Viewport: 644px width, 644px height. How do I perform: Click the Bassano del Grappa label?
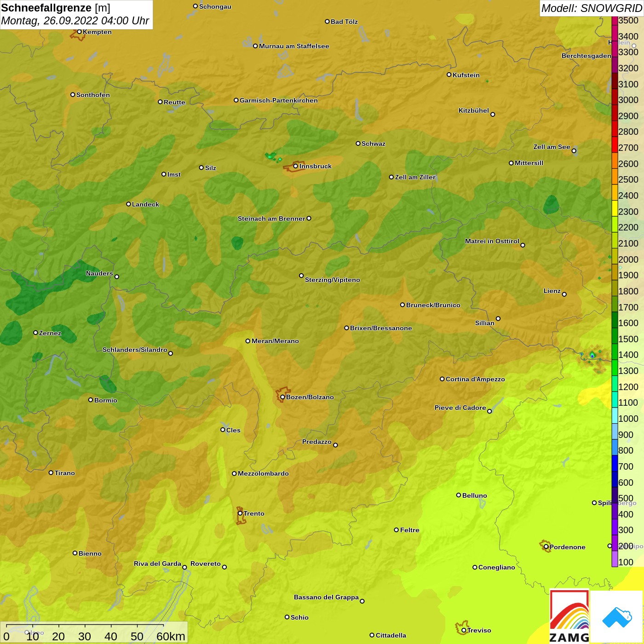326,597
